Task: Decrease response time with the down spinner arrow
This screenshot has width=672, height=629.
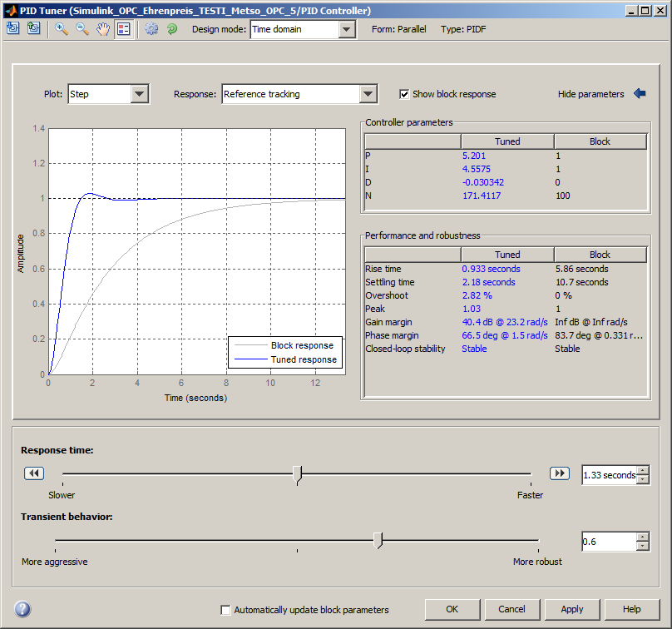Action: click(643, 479)
